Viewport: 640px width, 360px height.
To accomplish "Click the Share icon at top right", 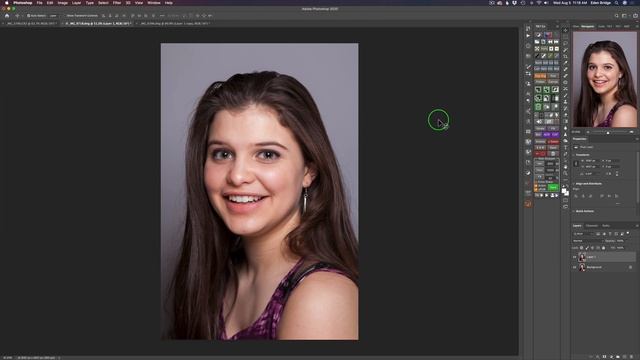I will coord(635,16).
